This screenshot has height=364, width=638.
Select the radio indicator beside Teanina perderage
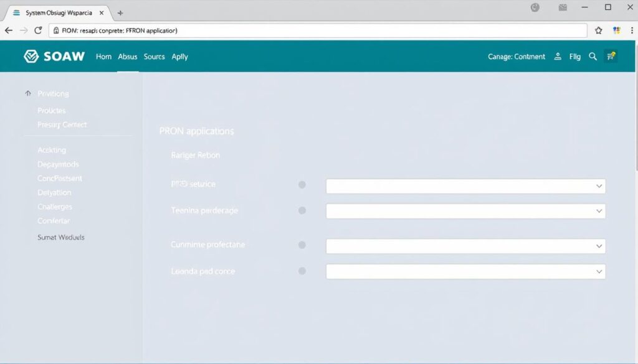point(302,211)
